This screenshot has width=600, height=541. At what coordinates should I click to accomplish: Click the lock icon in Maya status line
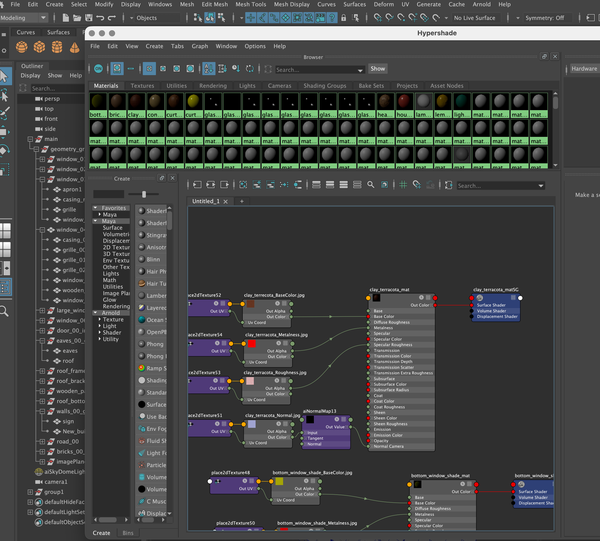click(344, 18)
